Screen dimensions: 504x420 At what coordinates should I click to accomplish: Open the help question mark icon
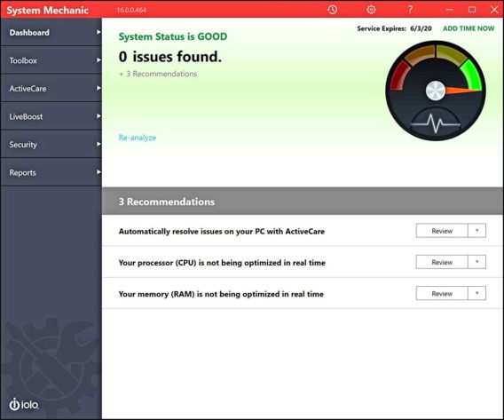410,10
